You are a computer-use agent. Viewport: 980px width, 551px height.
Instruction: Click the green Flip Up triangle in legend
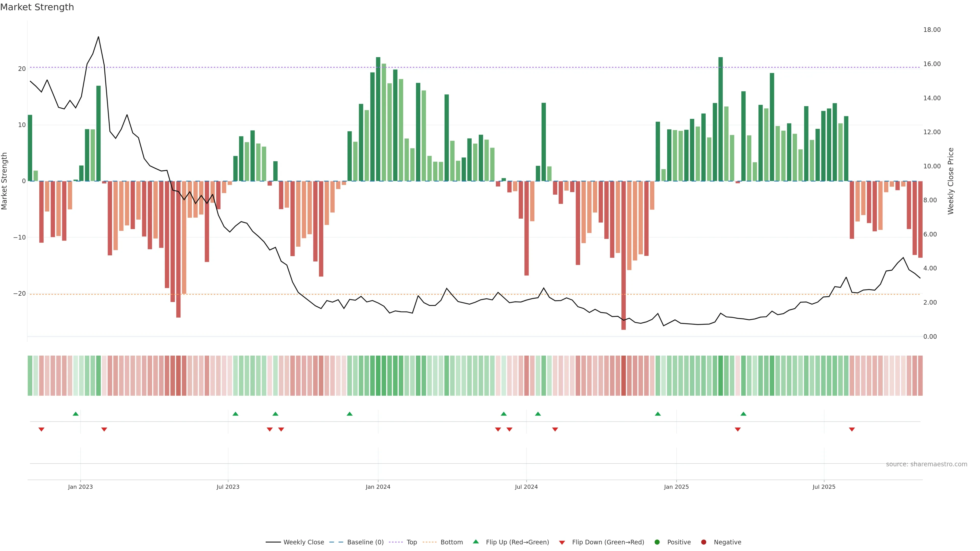point(475,542)
